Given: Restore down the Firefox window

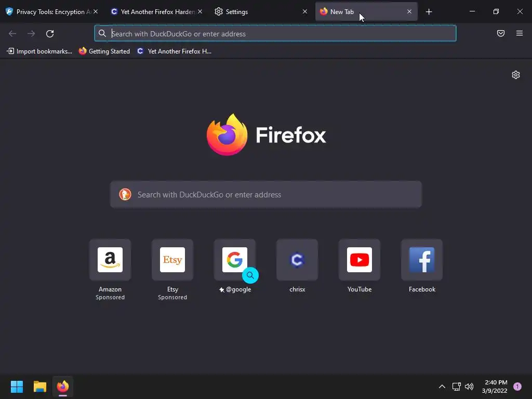Looking at the screenshot, I should 496,11.
